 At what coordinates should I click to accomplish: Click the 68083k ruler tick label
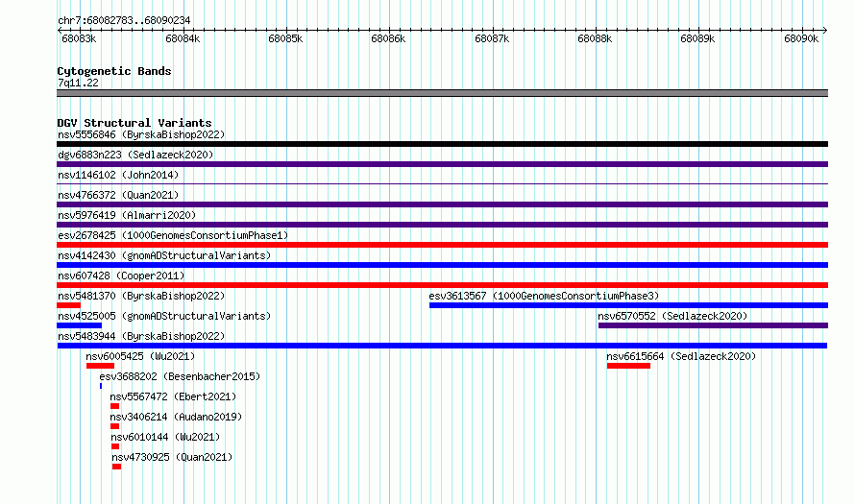tap(79, 38)
